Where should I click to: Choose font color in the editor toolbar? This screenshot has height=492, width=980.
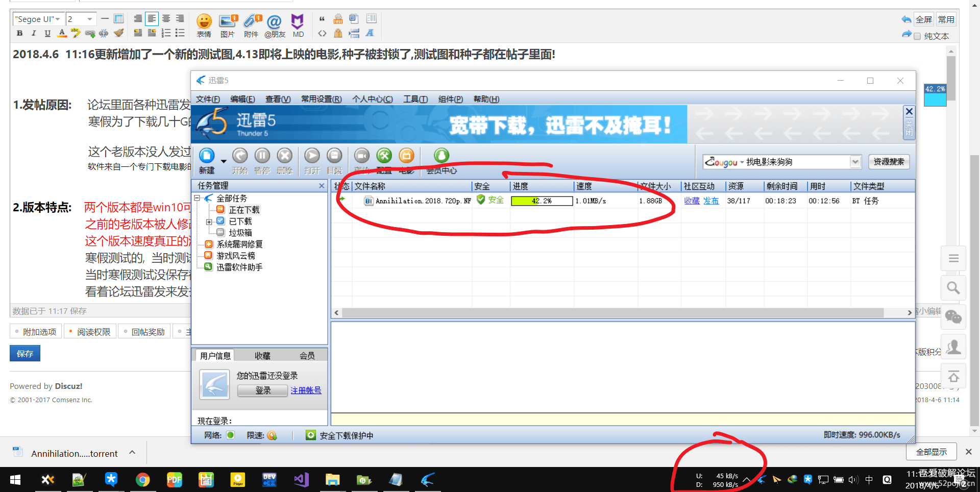pyautogui.click(x=62, y=33)
